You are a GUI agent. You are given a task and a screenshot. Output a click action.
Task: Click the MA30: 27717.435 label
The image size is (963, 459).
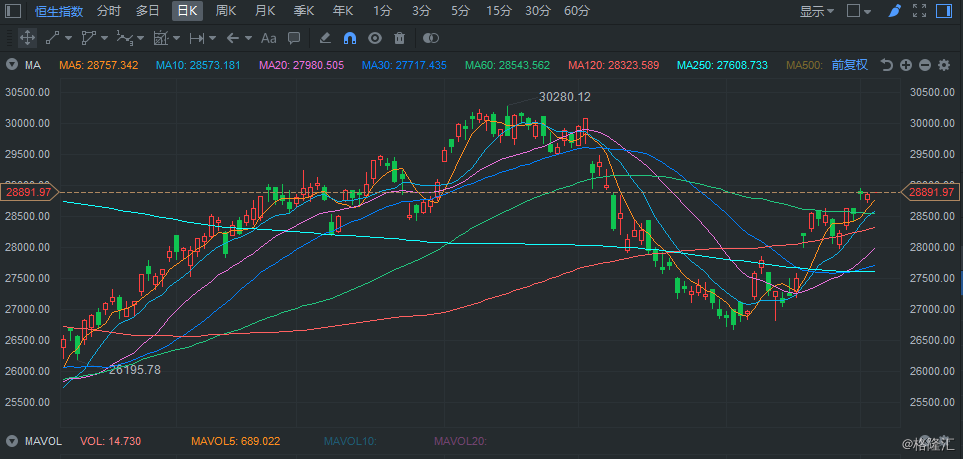404,65
